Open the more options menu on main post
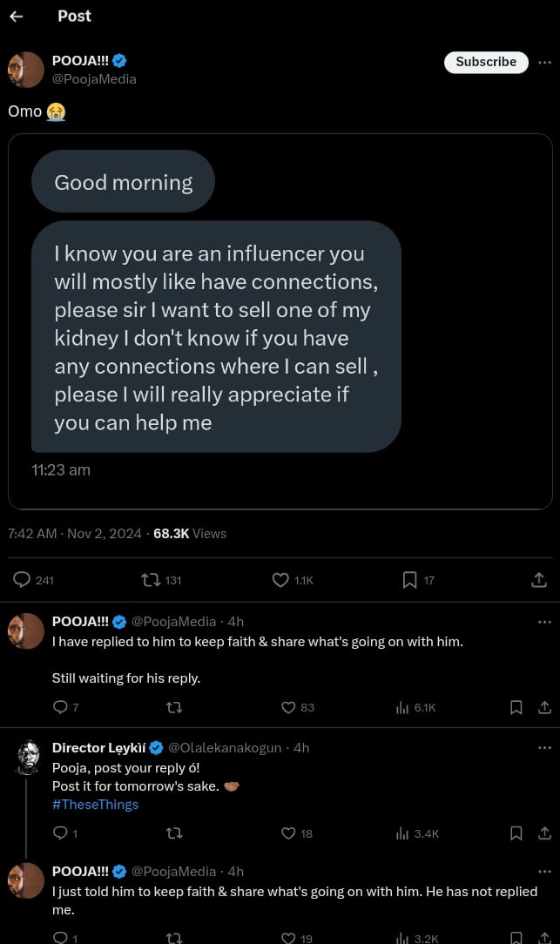 point(544,62)
